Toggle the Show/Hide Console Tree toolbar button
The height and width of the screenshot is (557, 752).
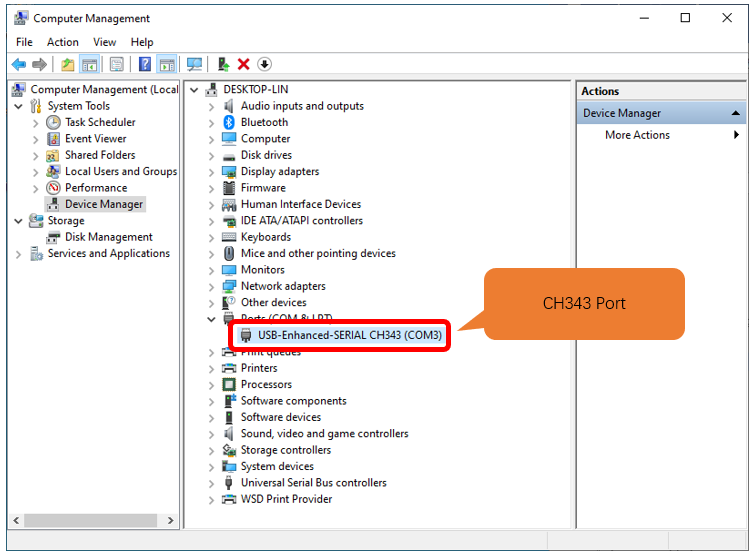click(x=90, y=64)
